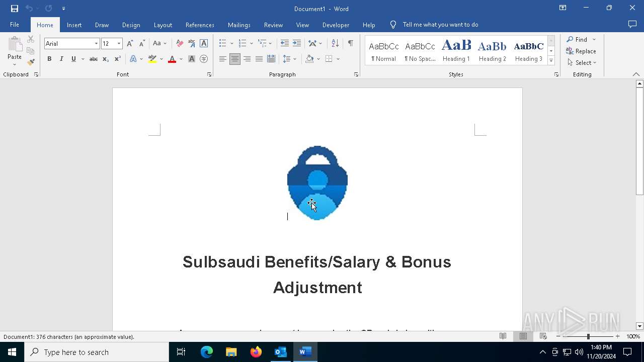Viewport: 644px width, 362px height.
Task: Apply the Heading 1 style
Action: click(x=456, y=50)
